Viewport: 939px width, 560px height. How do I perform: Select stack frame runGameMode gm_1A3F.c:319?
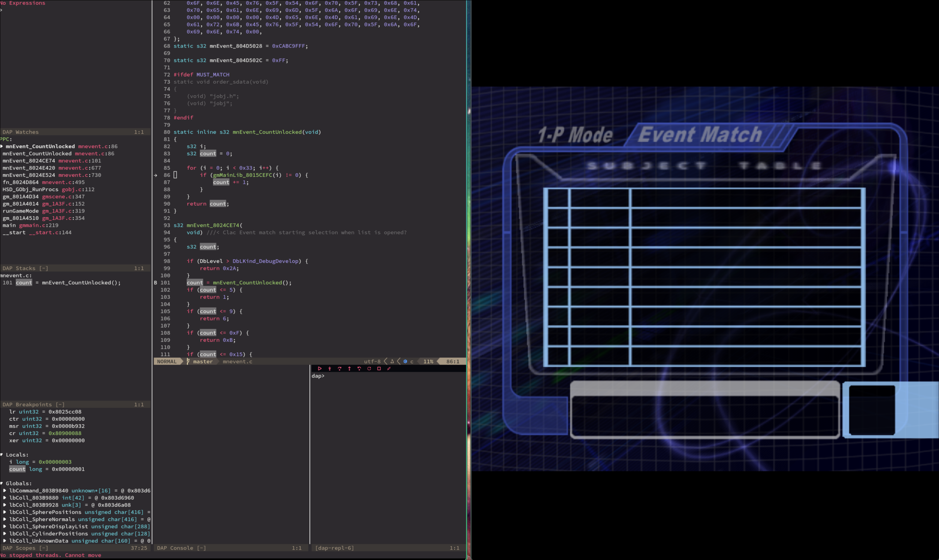click(x=43, y=211)
